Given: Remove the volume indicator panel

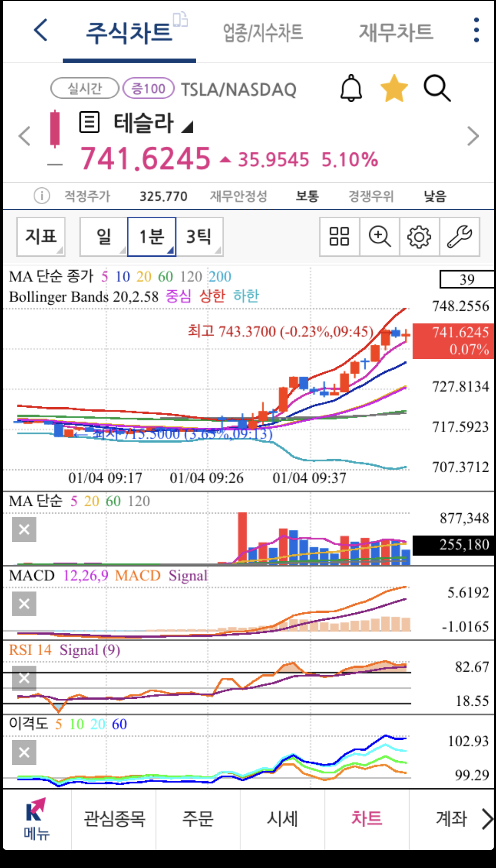Looking at the screenshot, I should point(24,529).
